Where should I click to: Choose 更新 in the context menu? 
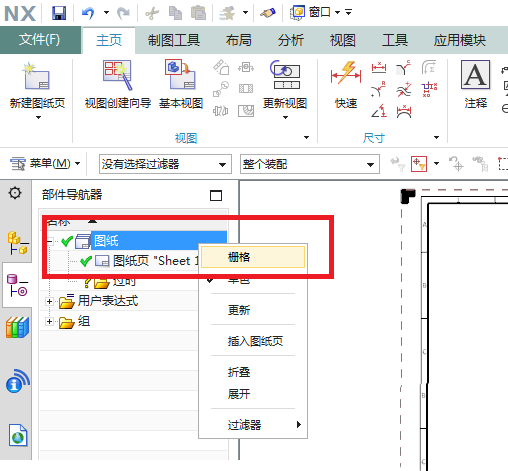pos(253,310)
